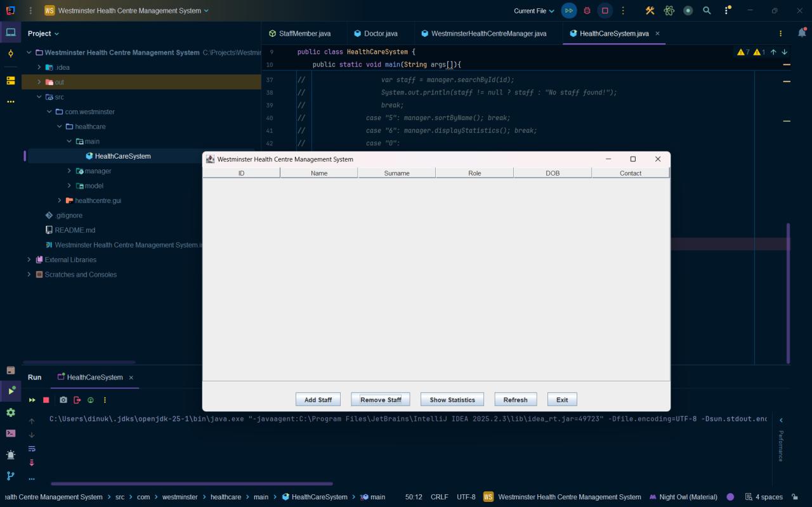Click the Show Statistics button
This screenshot has height=507, width=812.
(452, 400)
